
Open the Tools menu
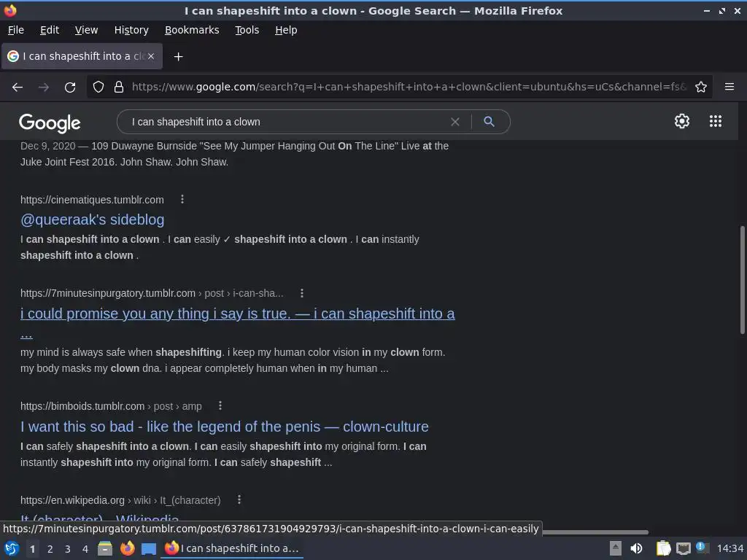click(247, 30)
